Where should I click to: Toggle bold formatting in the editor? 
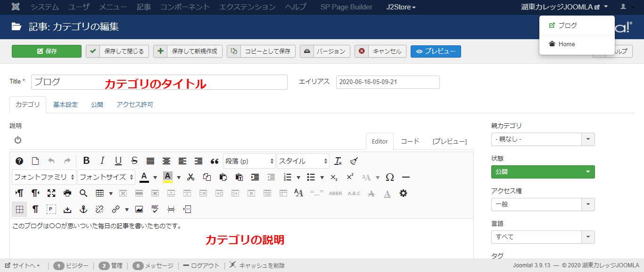pos(86,161)
